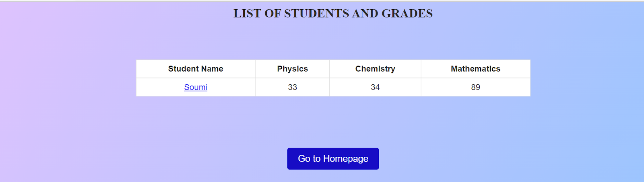Click the word Student in the table header
This screenshot has height=182, width=644.
click(x=184, y=69)
